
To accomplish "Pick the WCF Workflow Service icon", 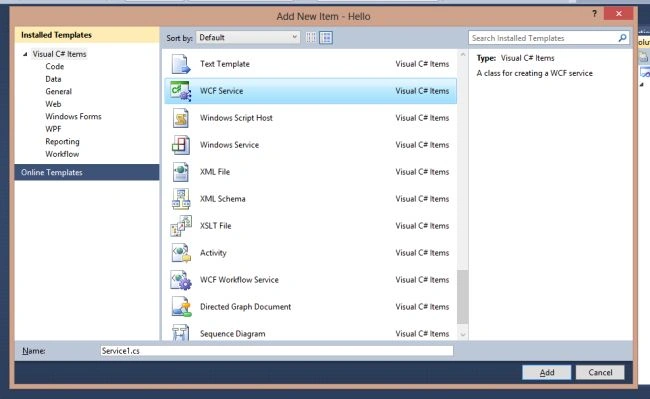I will [x=181, y=280].
